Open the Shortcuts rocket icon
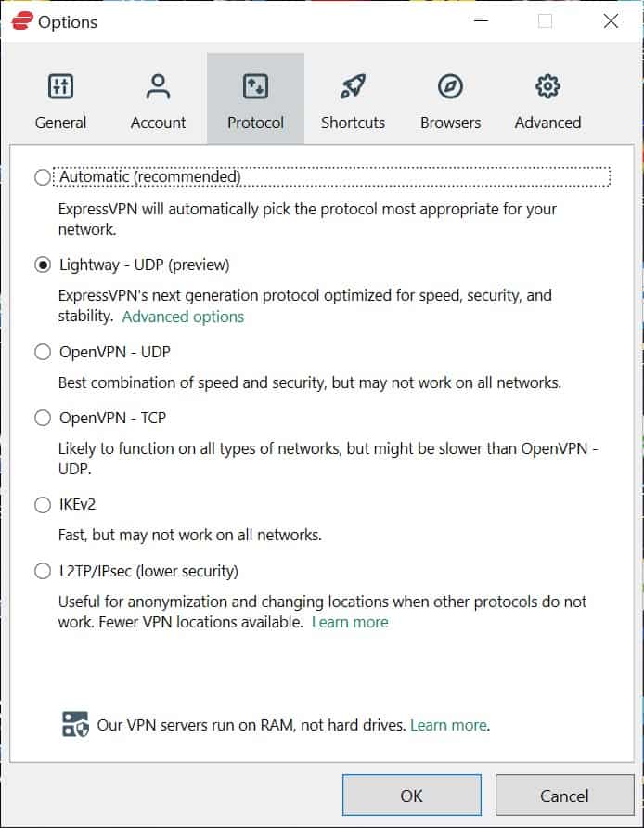 click(x=353, y=86)
